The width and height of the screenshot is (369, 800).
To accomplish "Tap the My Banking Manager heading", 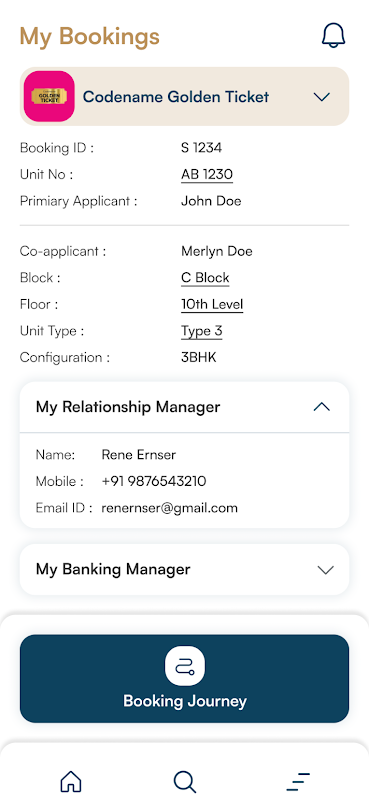I will [x=113, y=569].
